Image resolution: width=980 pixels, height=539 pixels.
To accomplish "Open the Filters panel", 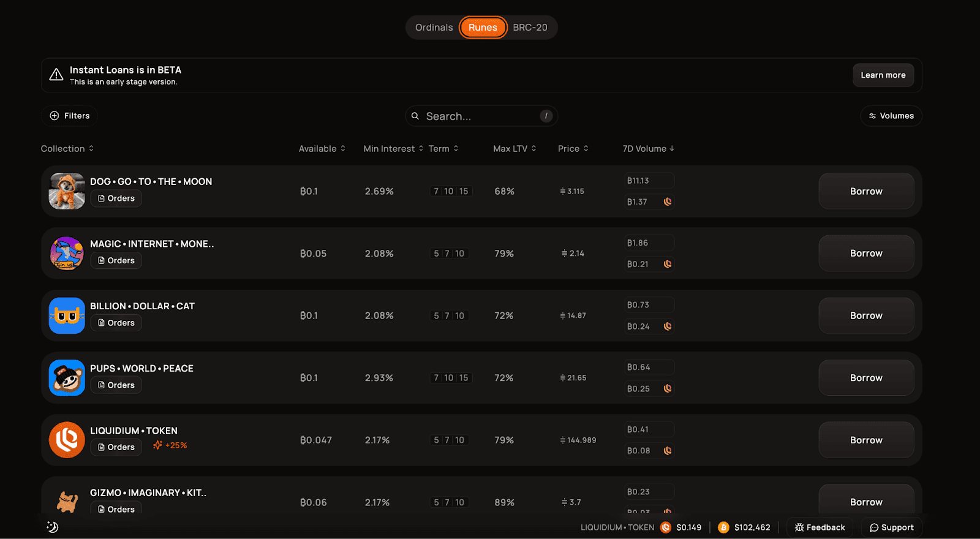I will coord(69,116).
